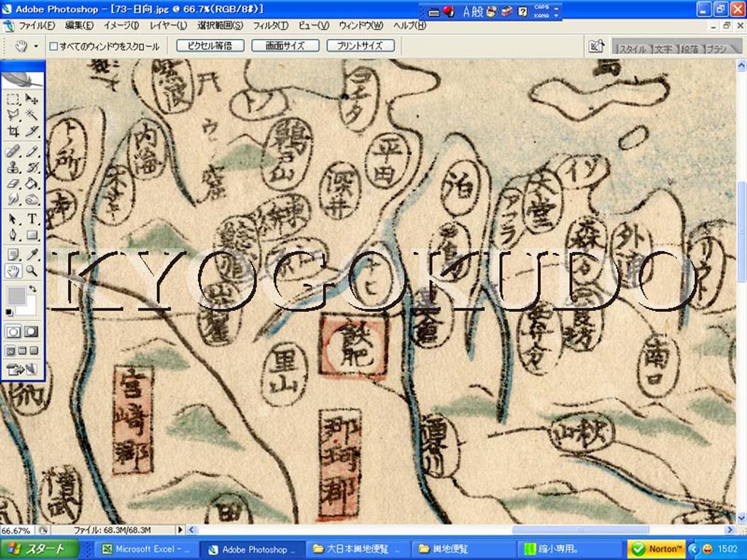Select the Smudge tool
This screenshot has width=747, height=560.
tap(13, 199)
